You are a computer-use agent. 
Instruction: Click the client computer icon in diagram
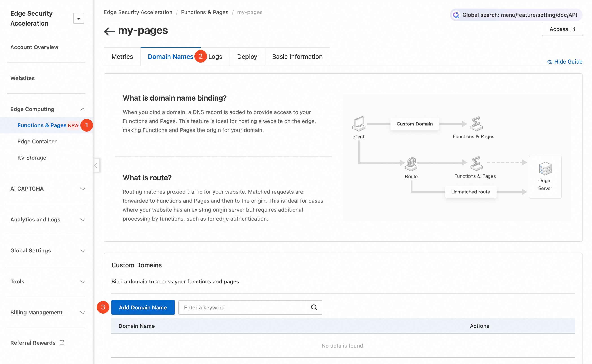pyautogui.click(x=359, y=124)
